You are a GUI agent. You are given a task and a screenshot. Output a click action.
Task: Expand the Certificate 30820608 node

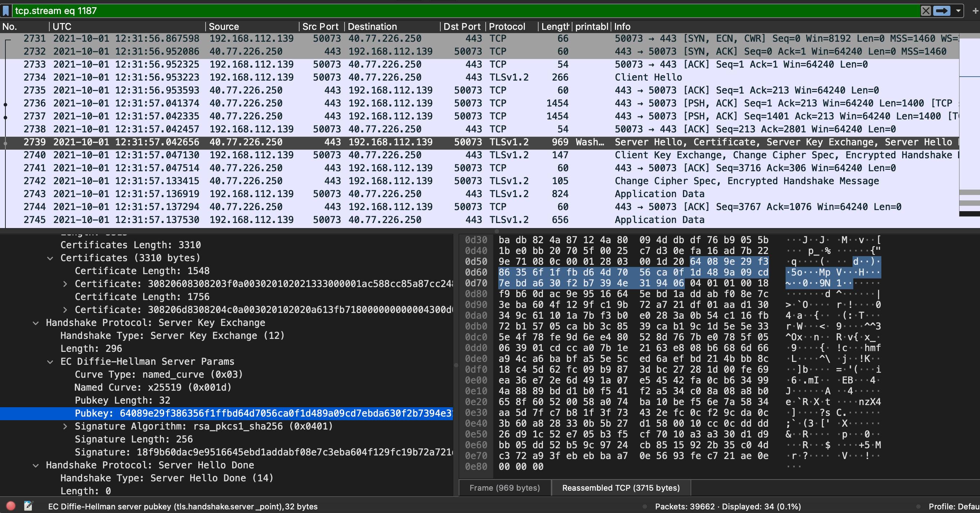65,284
